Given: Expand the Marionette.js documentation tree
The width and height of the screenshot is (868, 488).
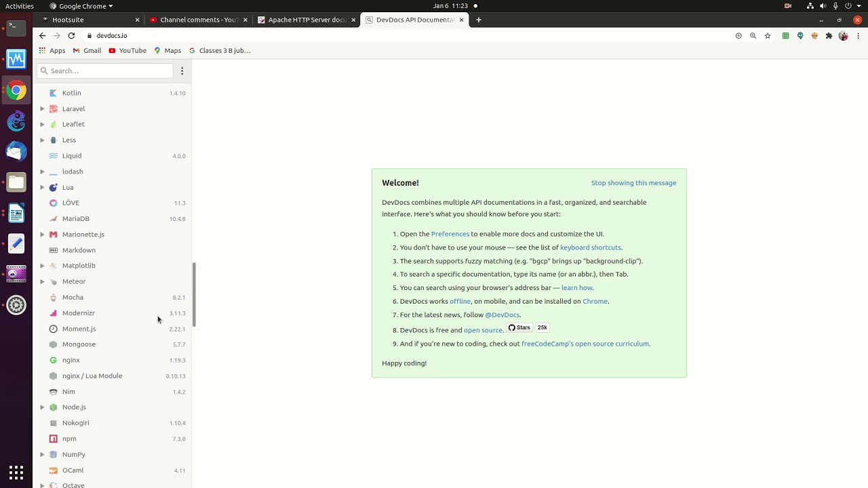Looking at the screenshot, I should pos(42,235).
